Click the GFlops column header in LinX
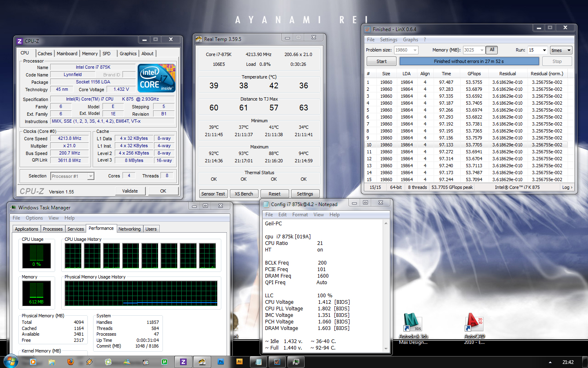The width and height of the screenshot is (588, 368). click(474, 74)
